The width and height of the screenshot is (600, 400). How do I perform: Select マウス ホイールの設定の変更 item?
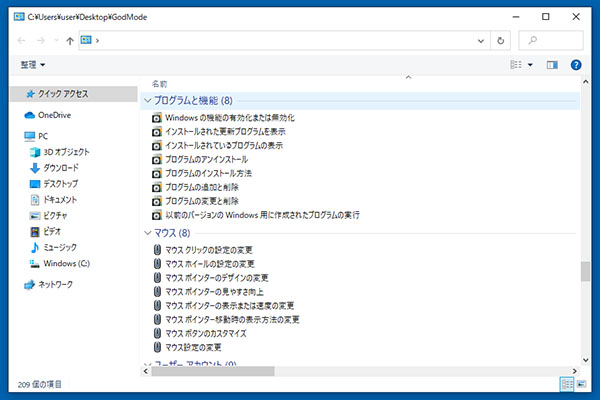pos(204,264)
